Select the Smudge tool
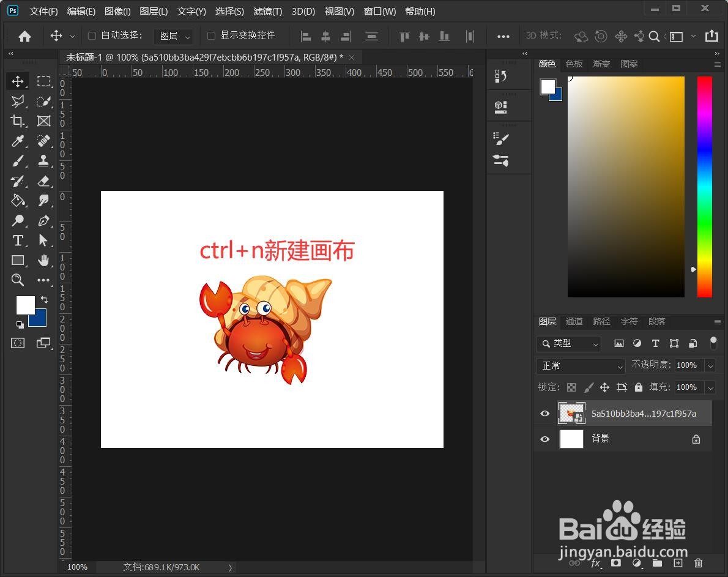 [x=43, y=201]
